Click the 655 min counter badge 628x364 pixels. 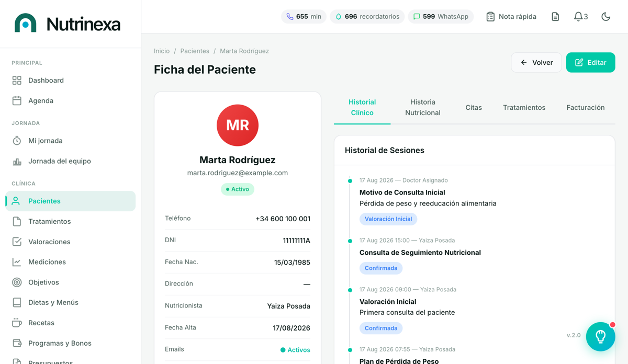[x=304, y=17]
